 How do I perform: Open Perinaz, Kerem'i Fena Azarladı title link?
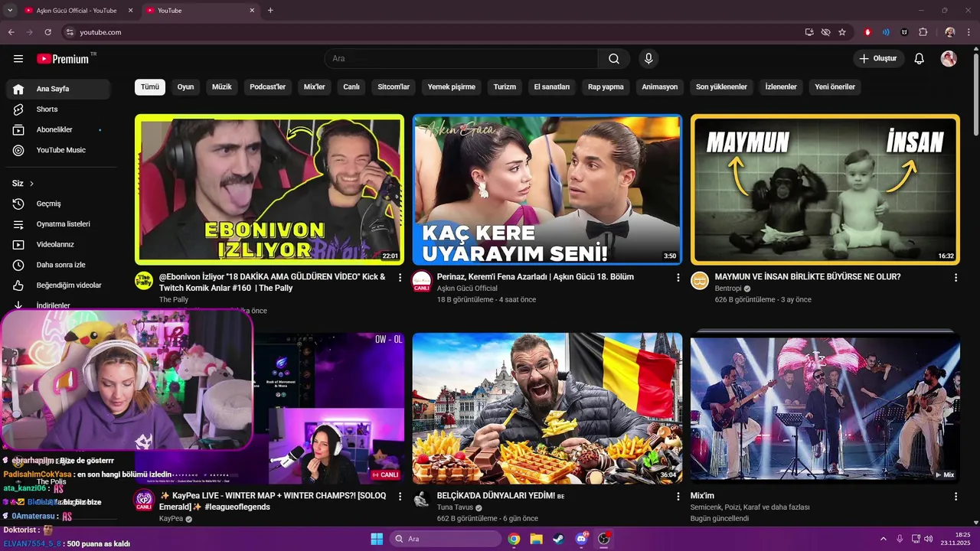pos(535,277)
